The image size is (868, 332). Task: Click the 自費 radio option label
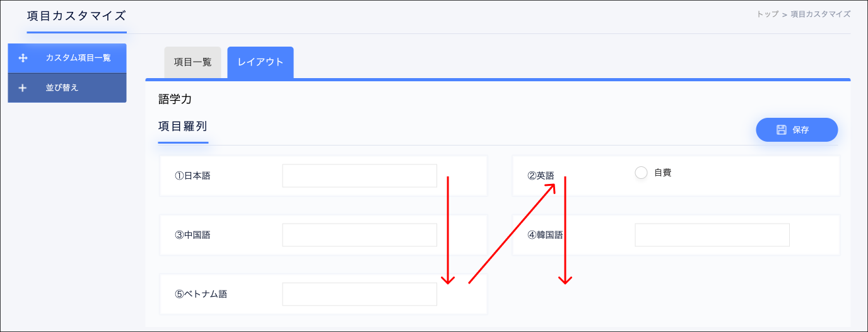click(662, 173)
